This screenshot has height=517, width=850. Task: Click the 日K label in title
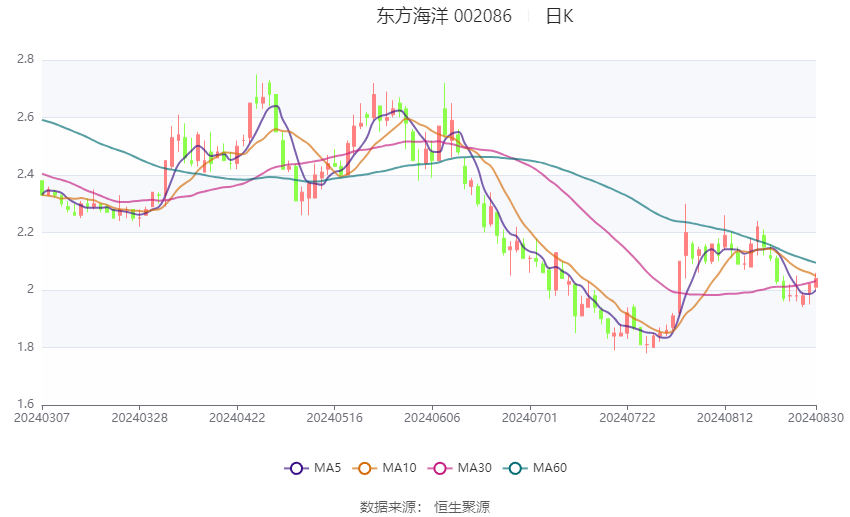(559, 16)
